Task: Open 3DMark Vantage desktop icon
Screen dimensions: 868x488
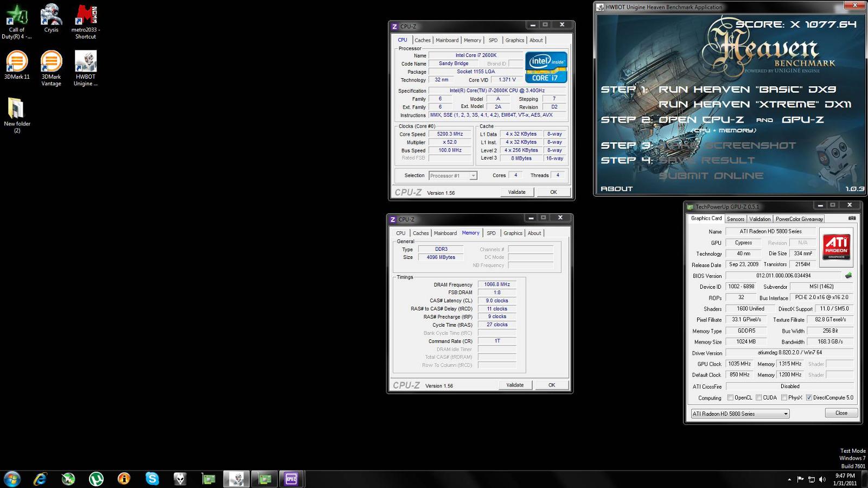Action: pos(51,68)
